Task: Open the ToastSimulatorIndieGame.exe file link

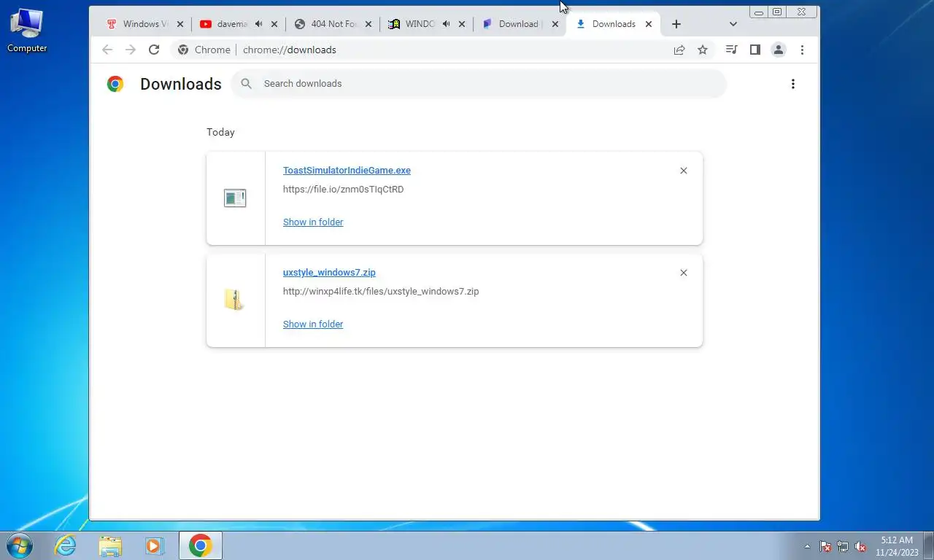Action: 347,171
